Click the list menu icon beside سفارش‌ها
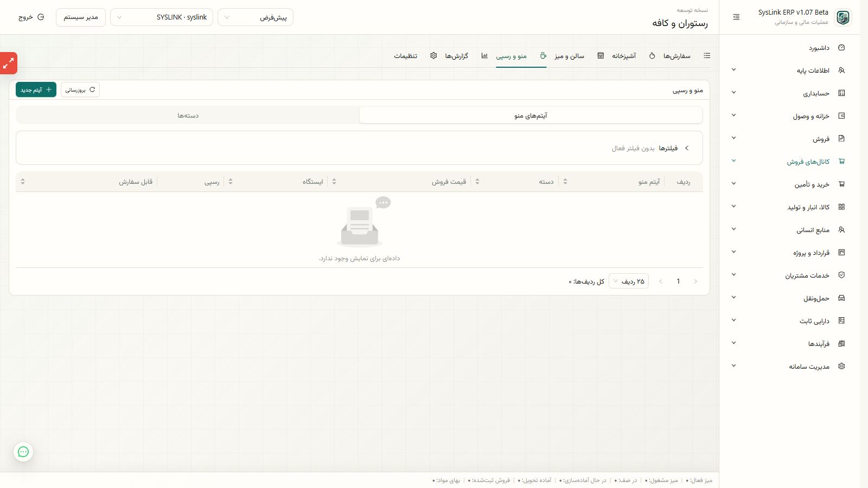The image size is (868, 488). [707, 56]
